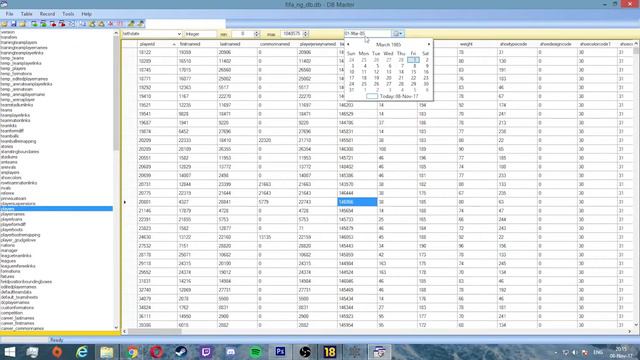Image resolution: width=640 pixels, height=360 pixels.
Task: Open Photoshop from the taskbar
Action: (280, 352)
